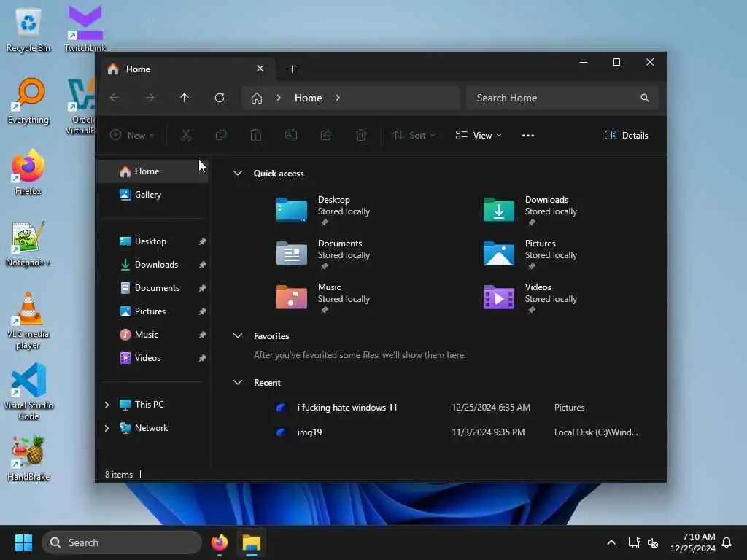The height and width of the screenshot is (560, 747).
Task: Open Pictures folder in Quick access
Action: pos(531,253)
